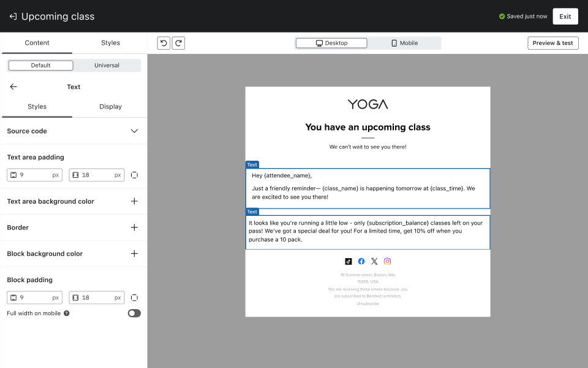Click Text area padding horizontal value field
Screen dimensions: 588x368
point(97,175)
